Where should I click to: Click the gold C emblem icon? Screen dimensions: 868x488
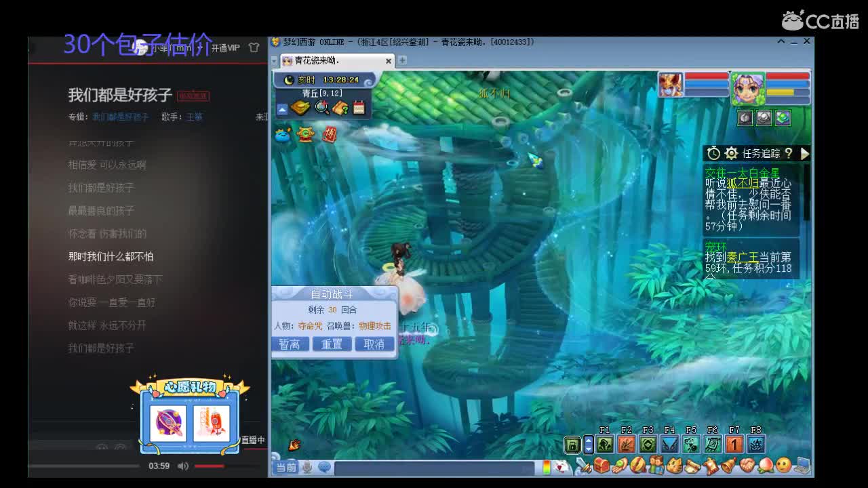coord(307,135)
